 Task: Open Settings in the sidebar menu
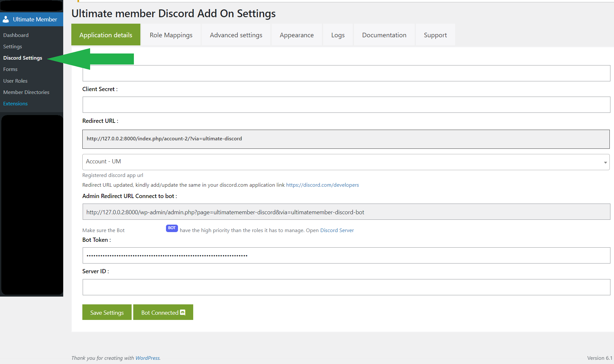click(13, 46)
